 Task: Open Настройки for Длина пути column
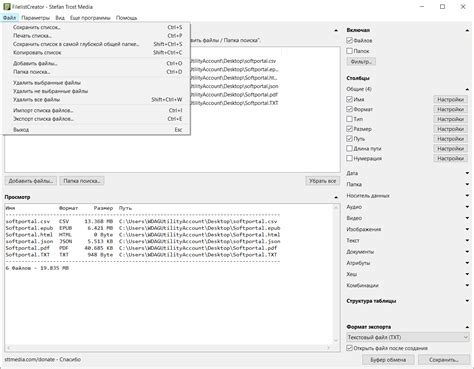coord(450,148)
